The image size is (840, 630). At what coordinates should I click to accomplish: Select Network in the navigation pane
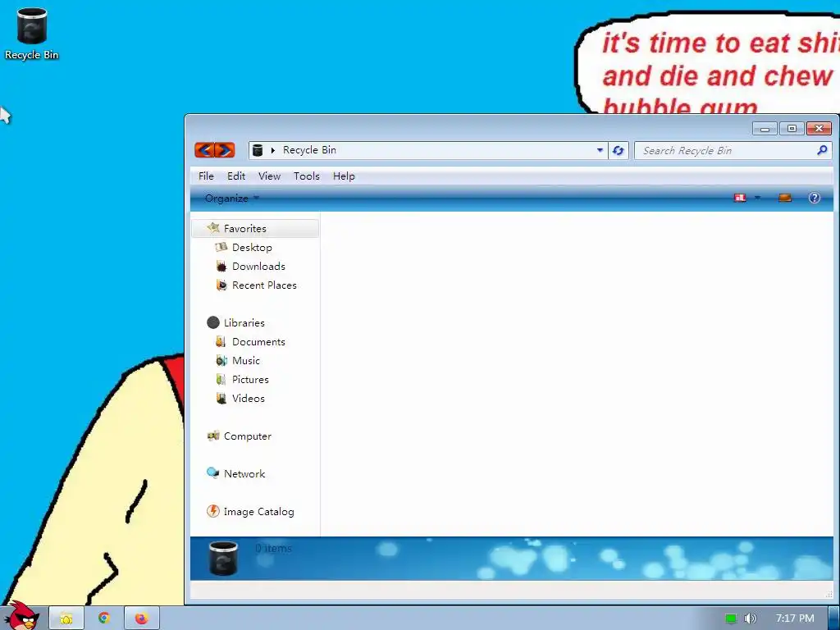244,473
